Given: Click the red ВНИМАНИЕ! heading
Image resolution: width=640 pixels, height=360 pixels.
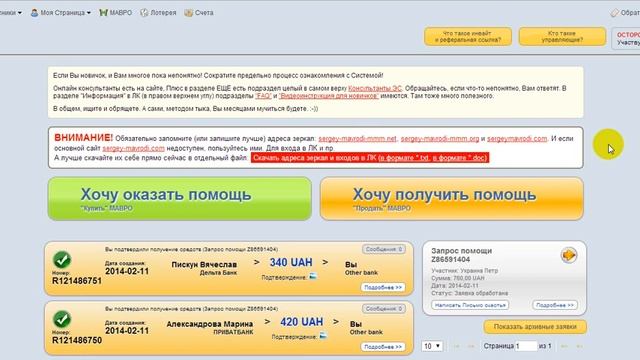Looking at the screenshot, I should tap(83, 138).
